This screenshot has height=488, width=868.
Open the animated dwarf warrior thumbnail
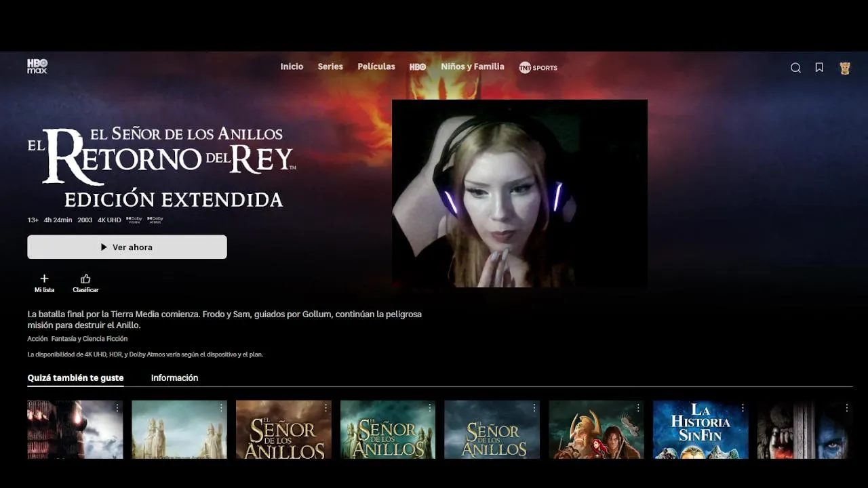coord(596,430)
